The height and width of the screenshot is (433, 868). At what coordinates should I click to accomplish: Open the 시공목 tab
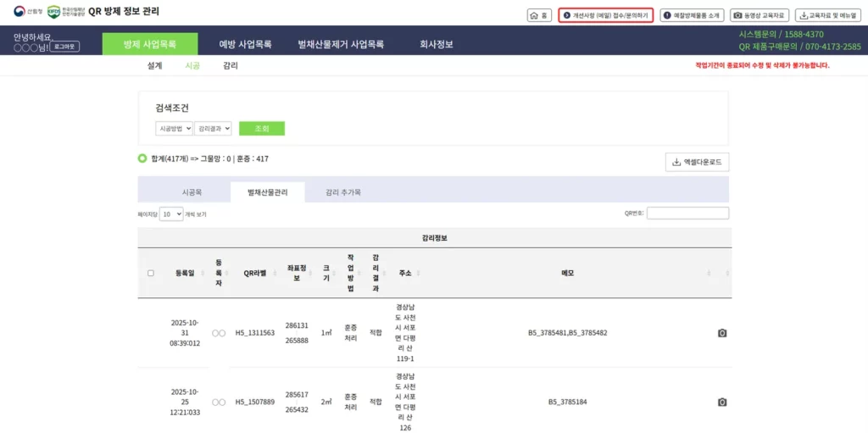(x=192, y=192)
